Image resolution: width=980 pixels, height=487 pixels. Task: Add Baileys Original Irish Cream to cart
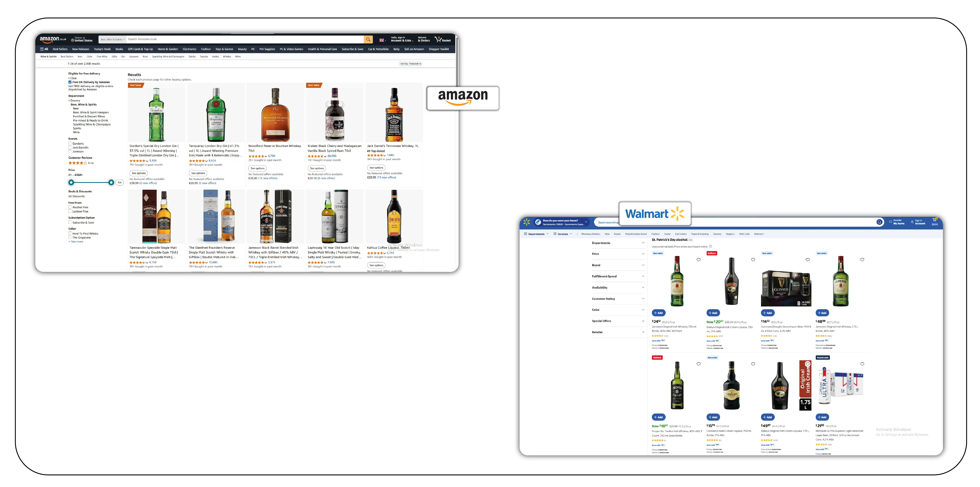pyautogui.click(x=713, y=313)
